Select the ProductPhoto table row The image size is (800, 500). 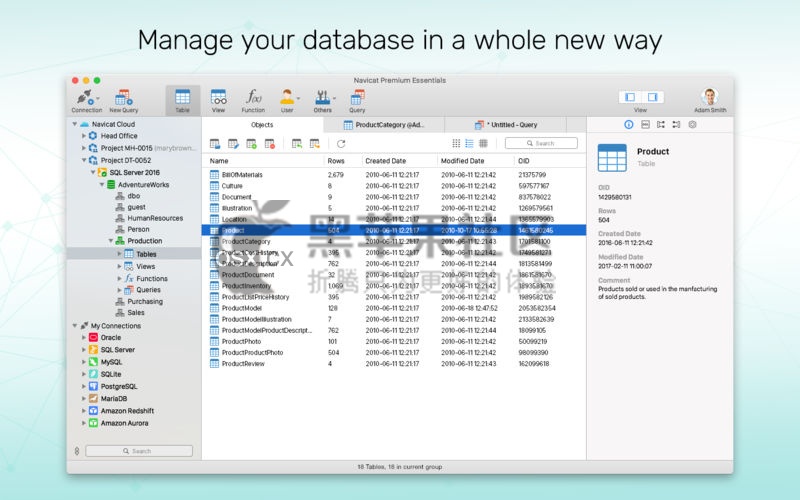coord(394,341)
